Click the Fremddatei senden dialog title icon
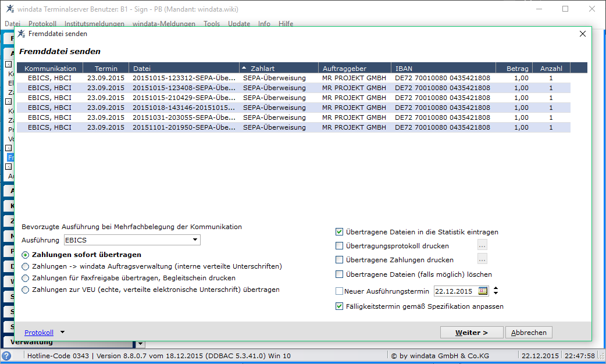This screenshot has width=606, height=364. coord(22,34)
